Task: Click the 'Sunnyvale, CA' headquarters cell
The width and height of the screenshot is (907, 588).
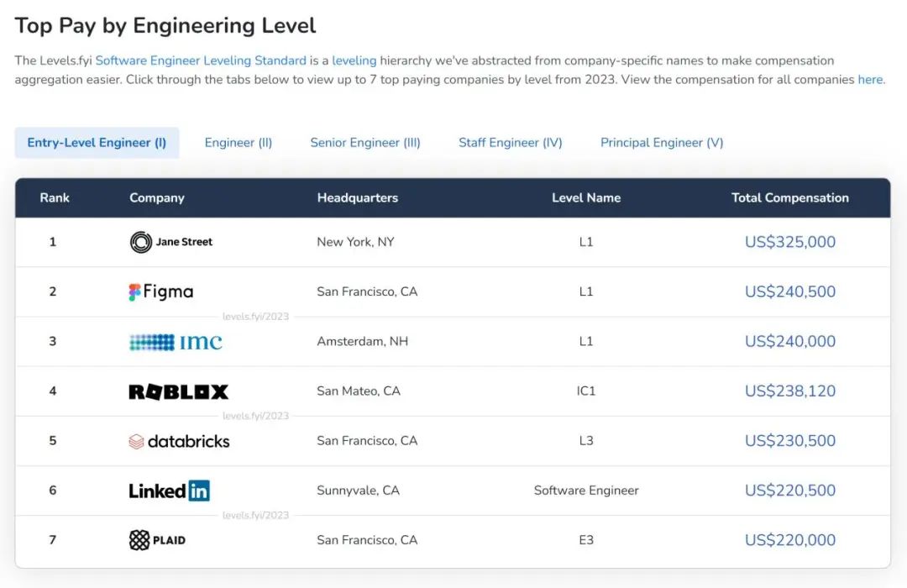Action: 358,491
